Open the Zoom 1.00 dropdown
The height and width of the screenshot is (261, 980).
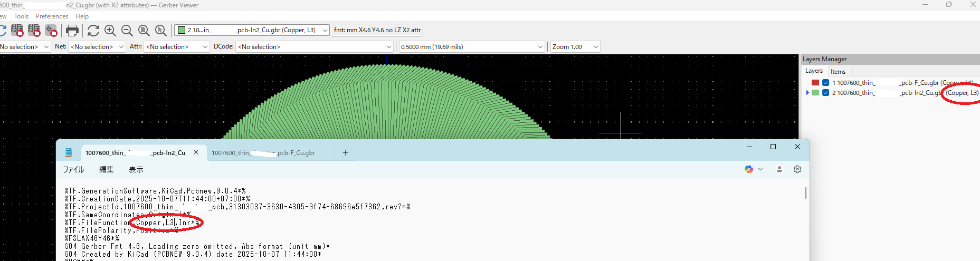click(575, 46)
